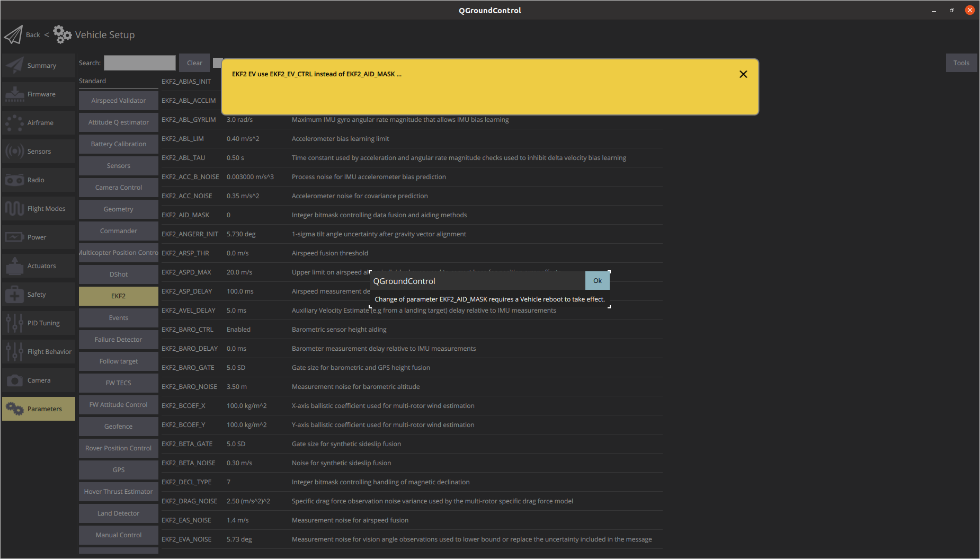
Task: Open Airframe via its dotted icon
Action: point(15,122)
